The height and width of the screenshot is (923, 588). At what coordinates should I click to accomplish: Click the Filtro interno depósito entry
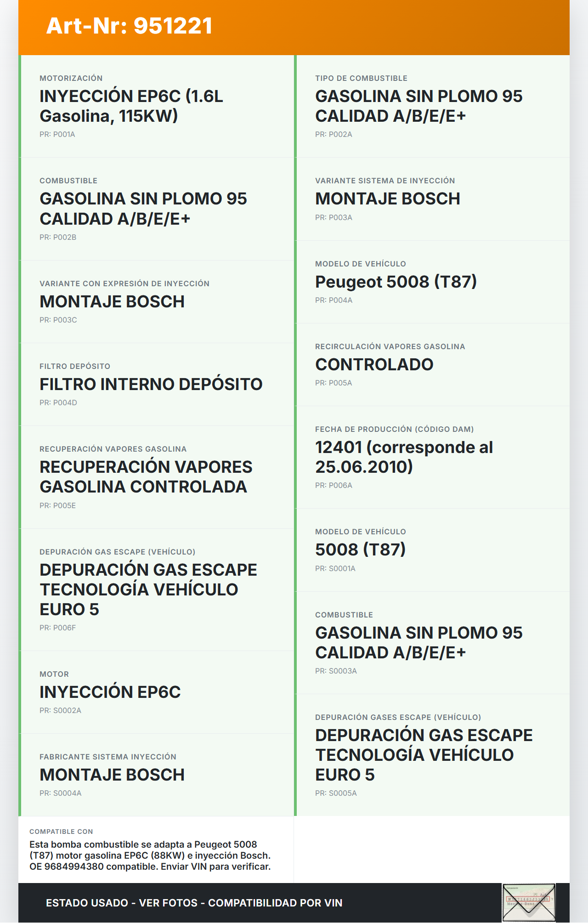151,384
